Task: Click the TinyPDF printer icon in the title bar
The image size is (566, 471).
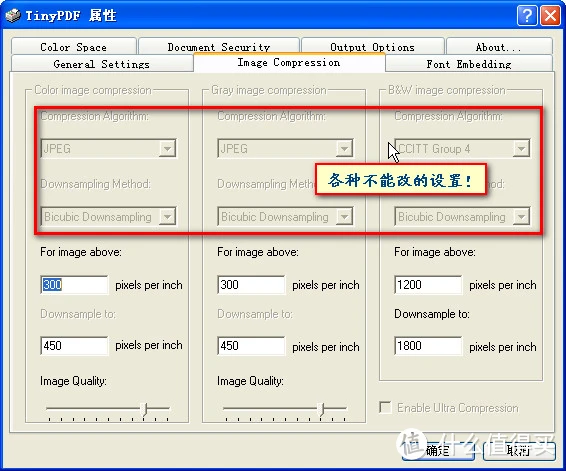Action: tap(13, 16)
